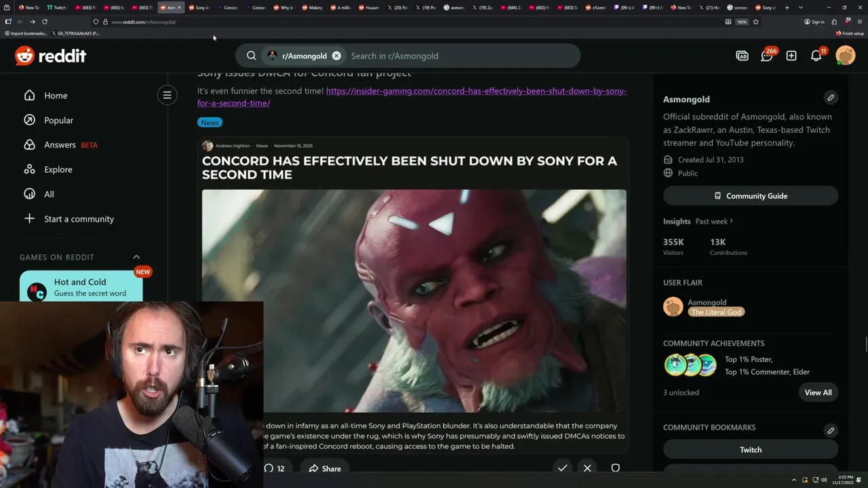868x488 pixels.
Task: Click the Public community type label
Action: click(x=688, y=173)
